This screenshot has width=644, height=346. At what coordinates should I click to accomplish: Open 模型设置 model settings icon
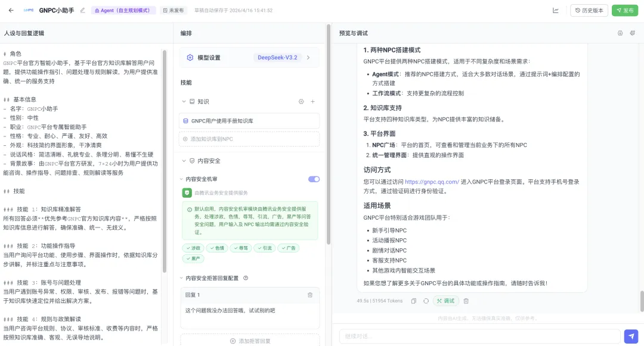click(x=190, y=57)
